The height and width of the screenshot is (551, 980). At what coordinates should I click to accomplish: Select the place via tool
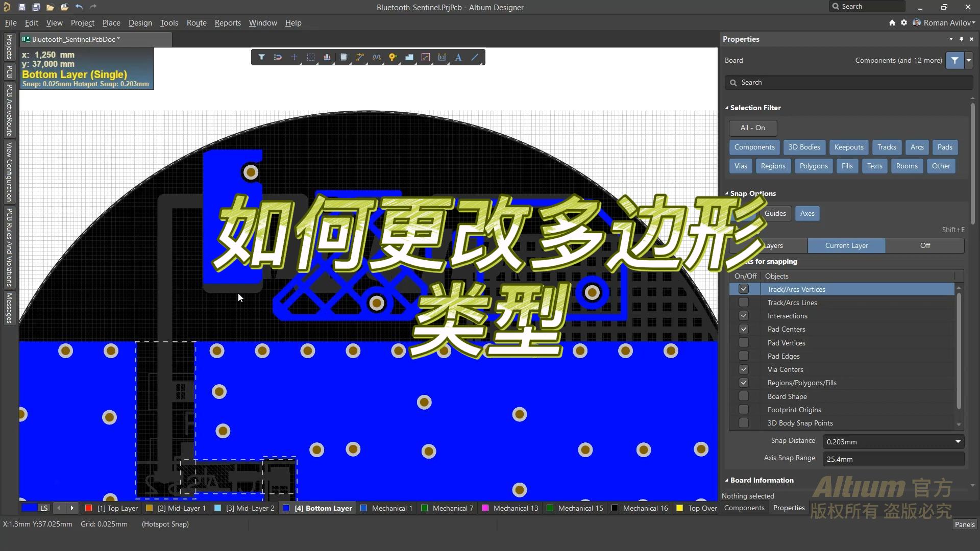point(393,57)
